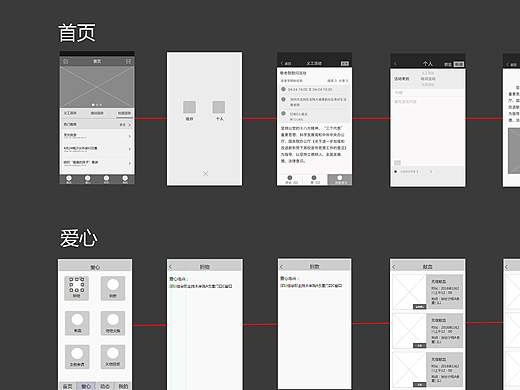Tap the dark tag on the second donation card

[419, 346]
